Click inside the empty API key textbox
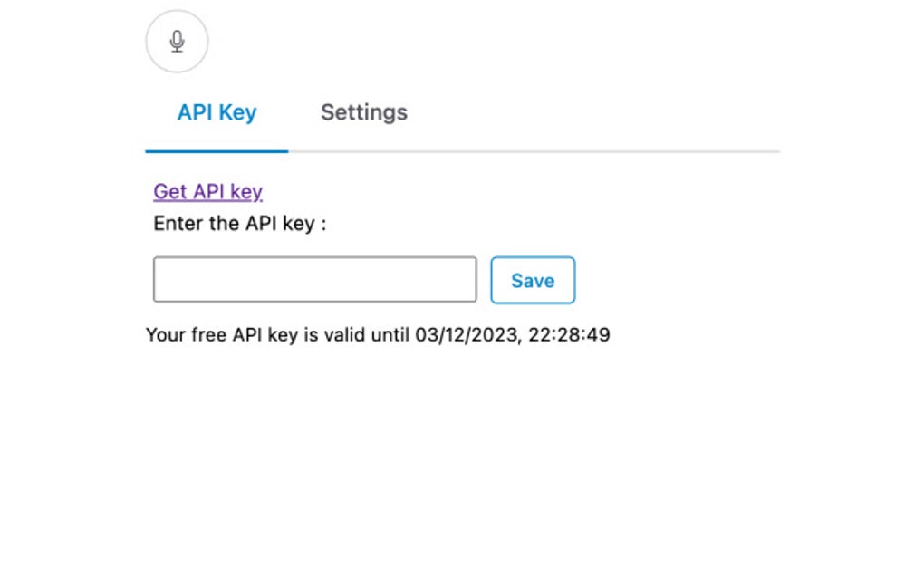 pyautogui.click(x=314, y=279)
